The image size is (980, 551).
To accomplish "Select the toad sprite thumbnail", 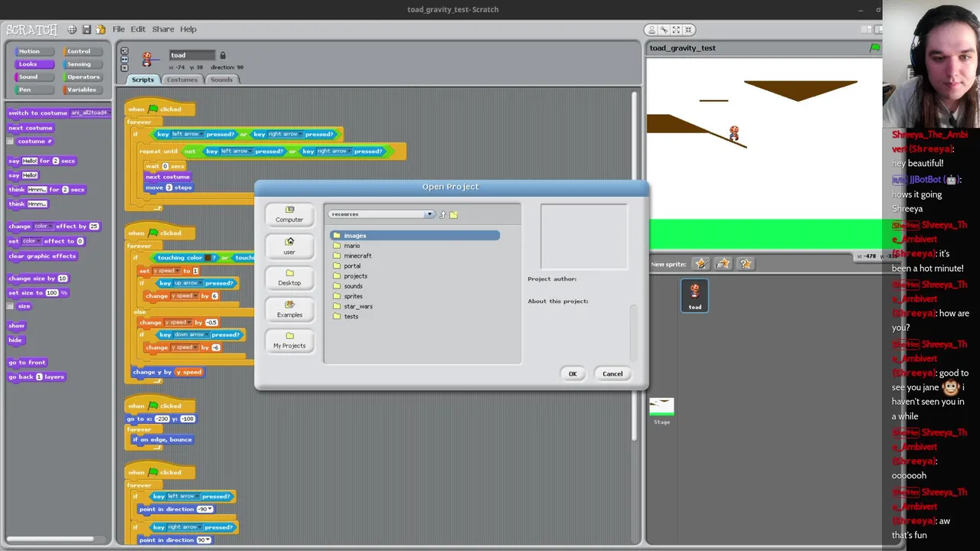I will coord(695,295).
